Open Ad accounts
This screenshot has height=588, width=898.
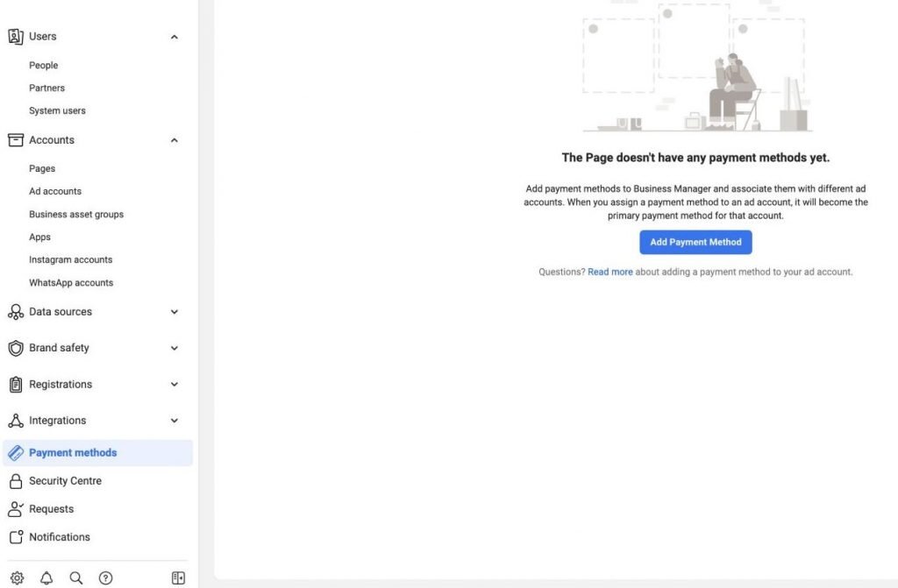pos(55,191)
